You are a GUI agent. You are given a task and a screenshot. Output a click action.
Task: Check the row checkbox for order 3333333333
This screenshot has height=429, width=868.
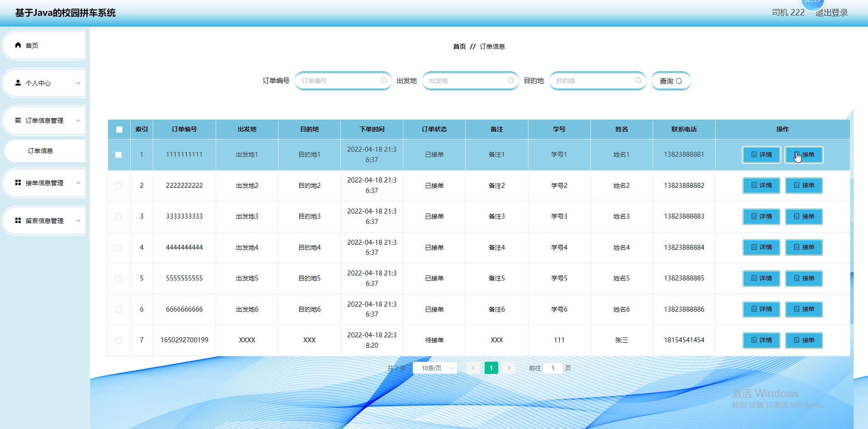tap(118, 217)
